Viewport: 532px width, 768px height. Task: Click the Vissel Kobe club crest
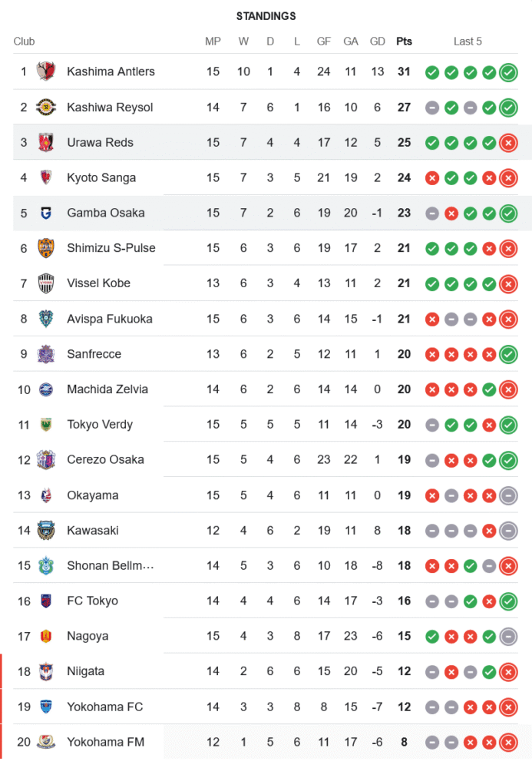[46, 283]
